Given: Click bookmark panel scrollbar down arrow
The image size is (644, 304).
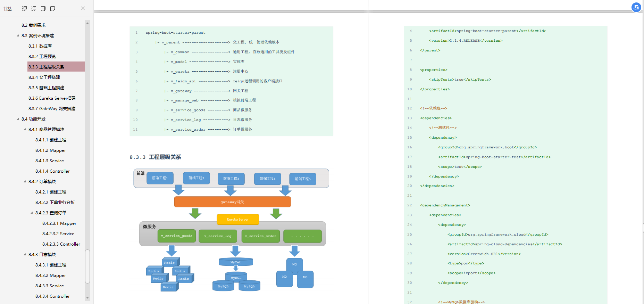Looking at the screenshot, I should 87,298.
